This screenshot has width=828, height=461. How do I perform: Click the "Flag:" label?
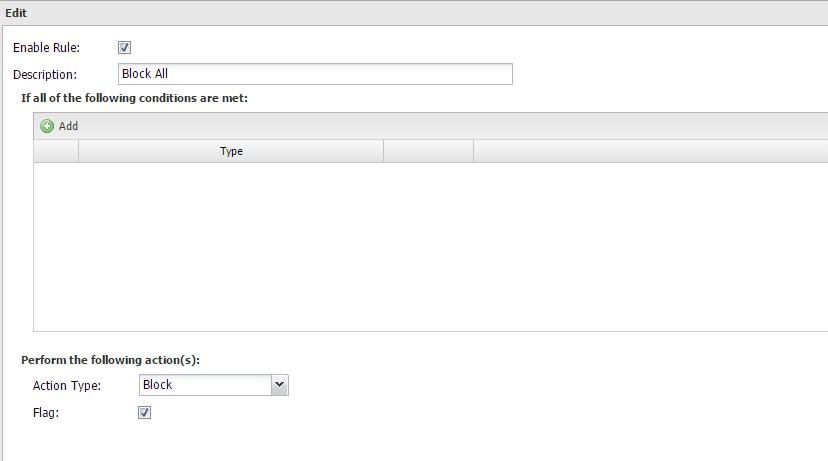[x=46, y=412]
